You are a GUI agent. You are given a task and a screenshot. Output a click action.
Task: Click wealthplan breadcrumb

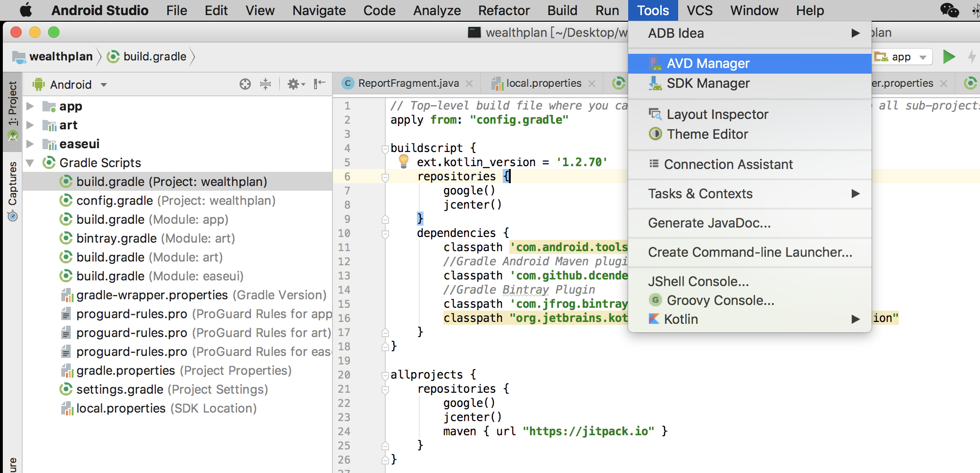(x=53, y=57)
